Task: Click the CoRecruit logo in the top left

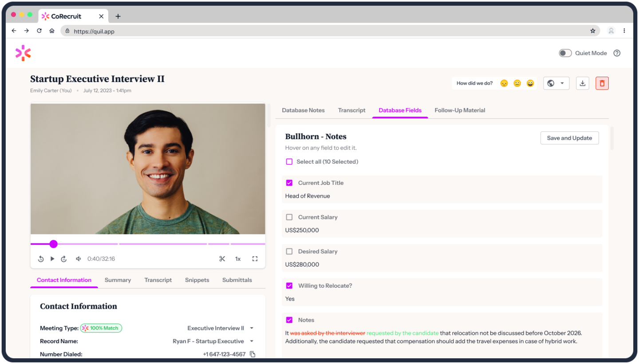Action: point(23,53)
